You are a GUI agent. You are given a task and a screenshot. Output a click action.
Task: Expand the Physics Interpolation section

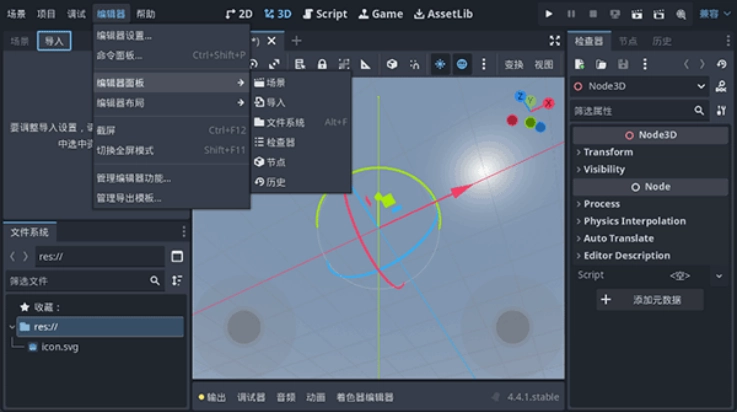coord(634,221)
